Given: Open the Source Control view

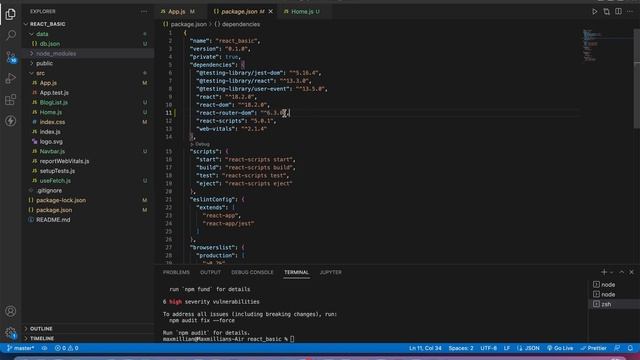Looking at the screenshot, I should [11, 57].
